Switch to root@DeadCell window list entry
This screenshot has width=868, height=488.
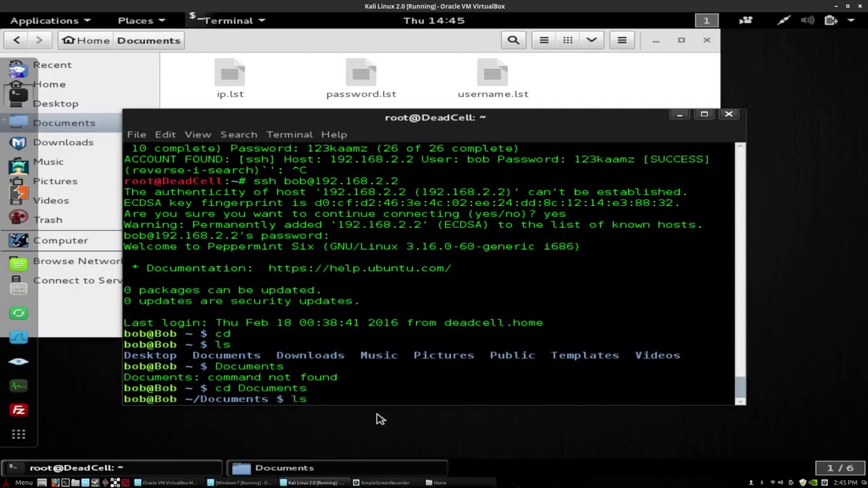(112, 468)
